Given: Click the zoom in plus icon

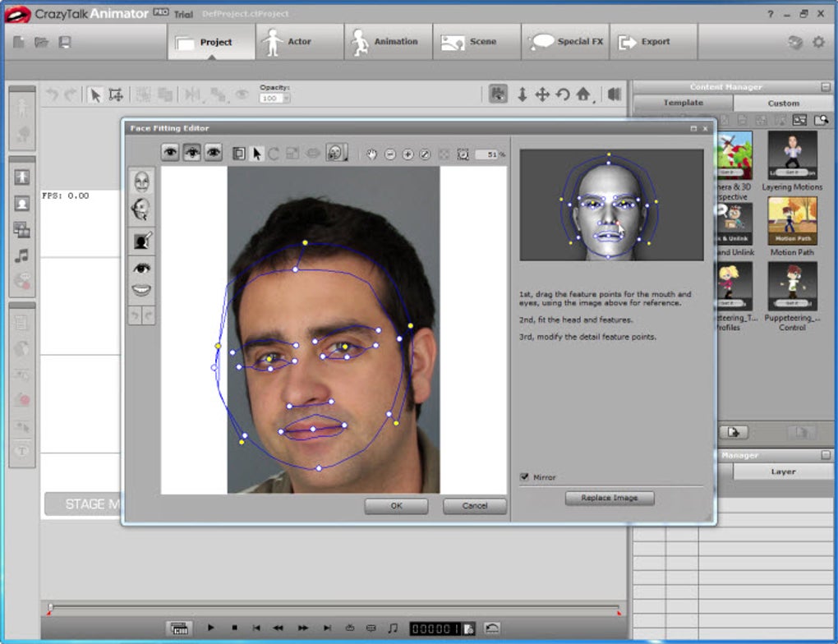Looking at the screenshot, I should point(407,154).
